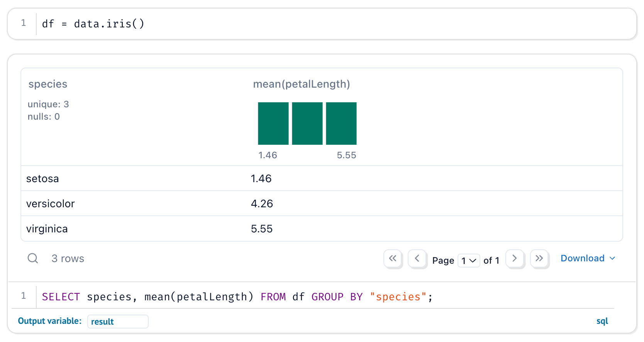The width and height of the screenshot is (644, 342).
Task: Select the setosa row cell
Action: tap(42, 179)
